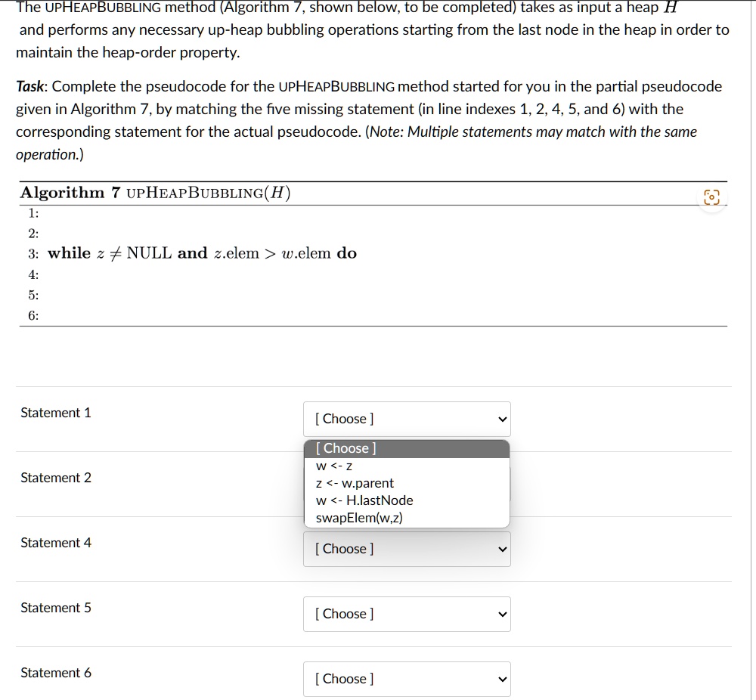
Task: Click the image capture icon beside Algorithm 7
Action: pos(711,197)
